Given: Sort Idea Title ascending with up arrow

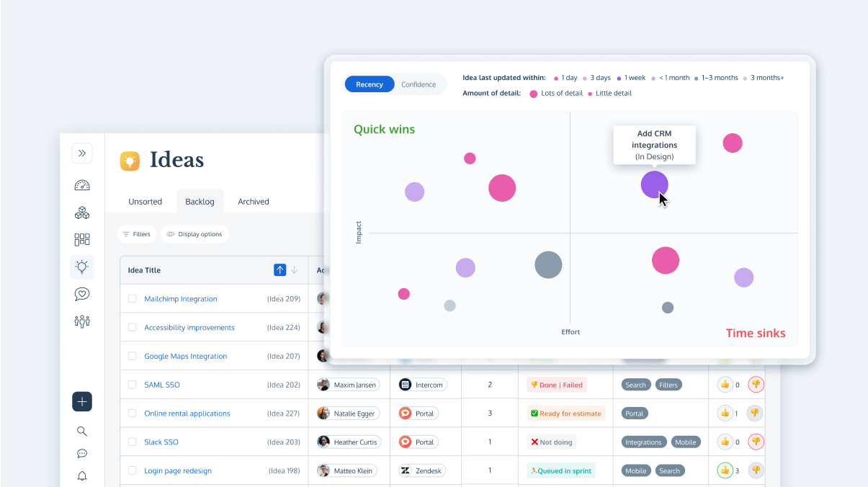Looking at the screenshot, I should coord(280,270).
